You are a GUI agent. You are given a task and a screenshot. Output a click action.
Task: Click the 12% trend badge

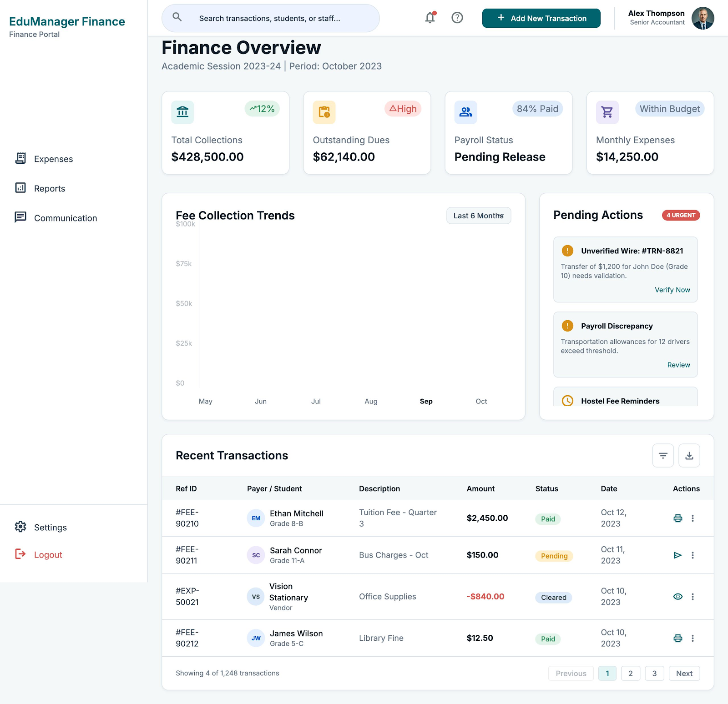(x=262, y=109)
